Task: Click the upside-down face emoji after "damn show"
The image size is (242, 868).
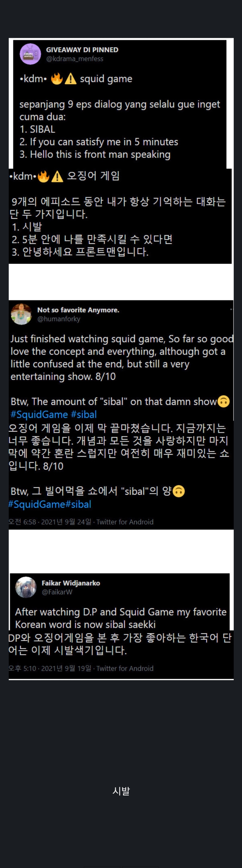Action: (224, 401)
